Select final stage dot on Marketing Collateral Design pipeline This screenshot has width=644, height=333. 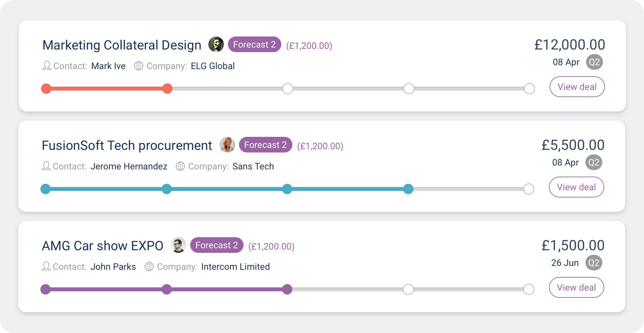coord(529,89)
